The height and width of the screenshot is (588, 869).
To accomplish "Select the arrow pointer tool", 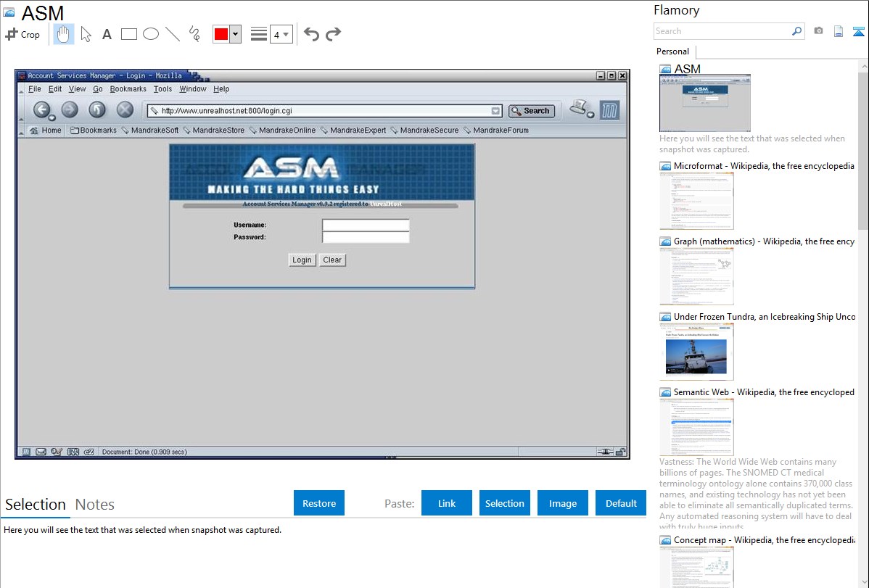I will click(x=86, y=34).
